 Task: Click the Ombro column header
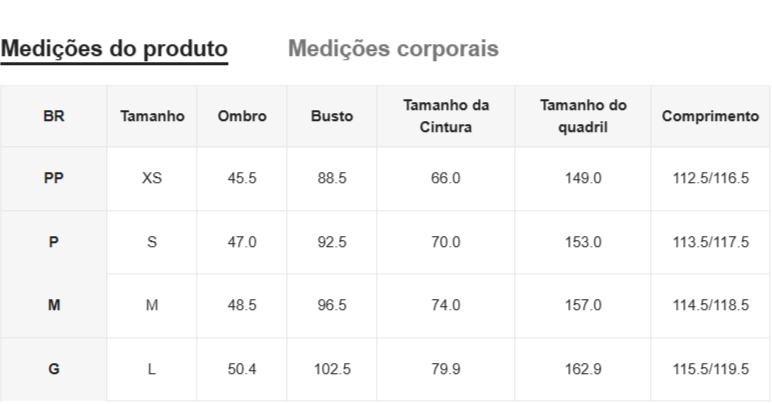tap(242, 116)
